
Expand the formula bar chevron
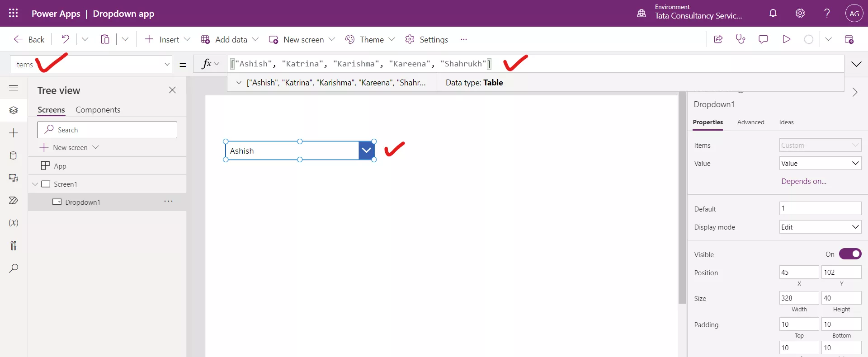[x=856, y=64]
